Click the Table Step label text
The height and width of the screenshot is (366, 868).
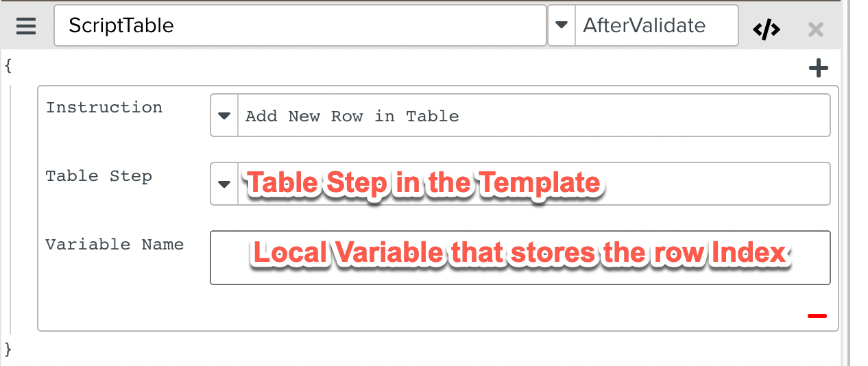coord(99,176)
